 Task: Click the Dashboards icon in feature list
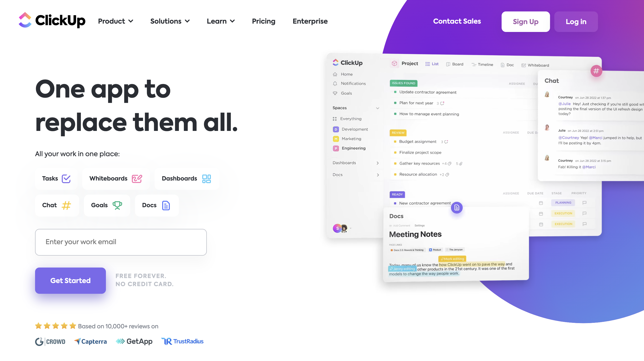[x=206, y=179]
